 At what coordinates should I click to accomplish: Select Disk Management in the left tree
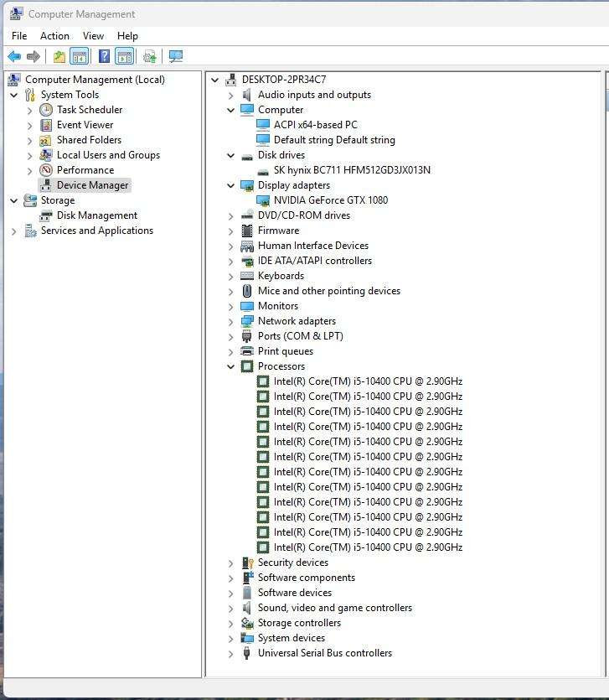[96, 215]
